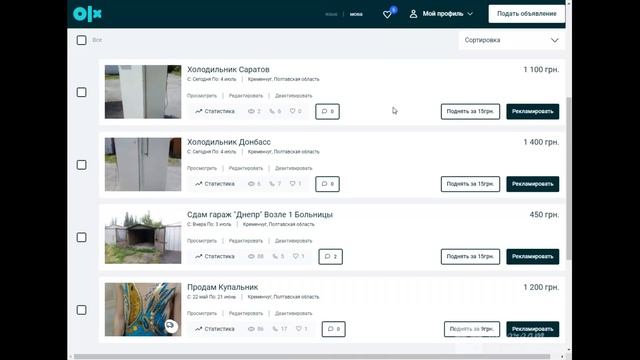
Task: Click Рекламировать for the garage listing
Action: [x=533, y=257]
